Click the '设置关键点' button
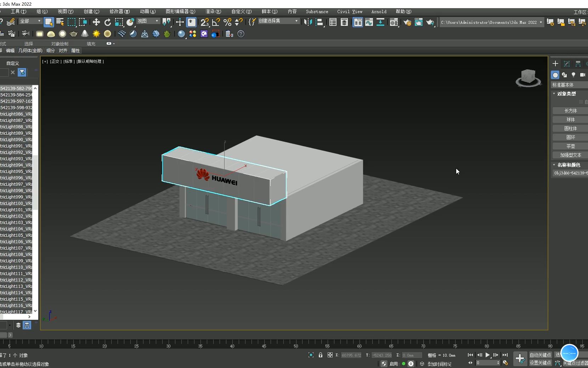Viewport: 588px width, 368px height. click(540, 363)
